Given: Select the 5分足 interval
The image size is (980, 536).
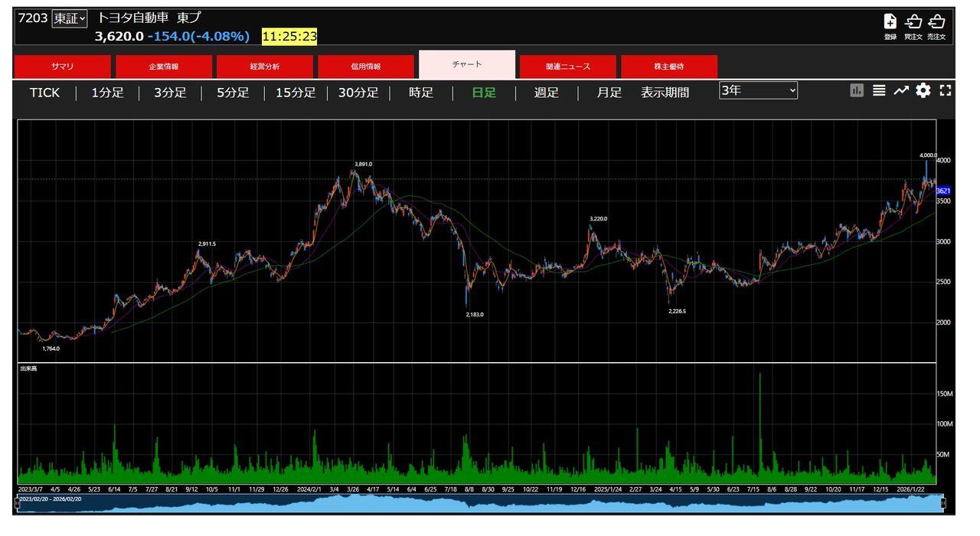Looking at the screenshot, I should coord(233,93).
